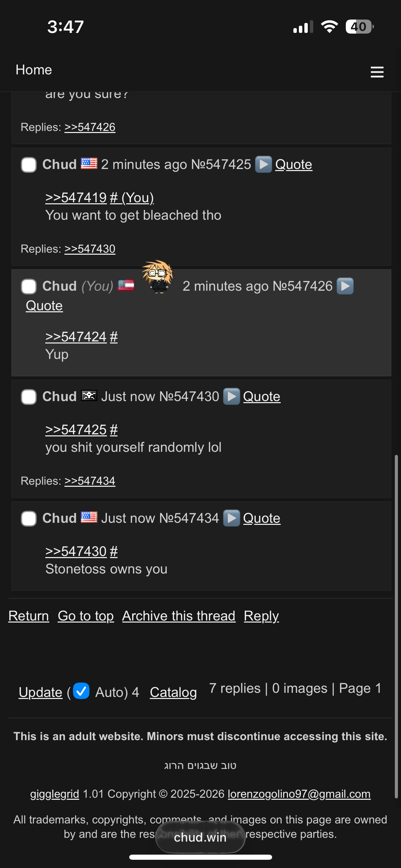This screenshot has width=401, height=868.
Task: Open the gigglegrid footer link
Action: 54,794
